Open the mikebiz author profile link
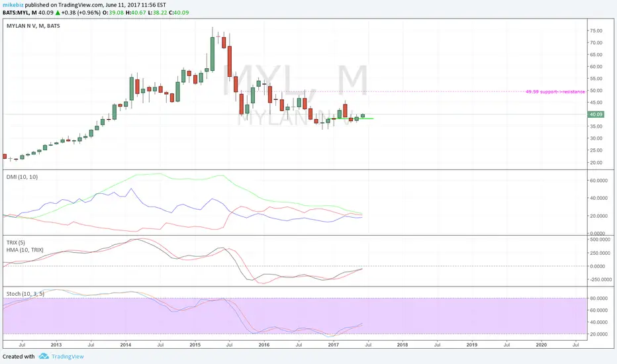Viewport: 617px width, 364px height. [x=13, y=5]
